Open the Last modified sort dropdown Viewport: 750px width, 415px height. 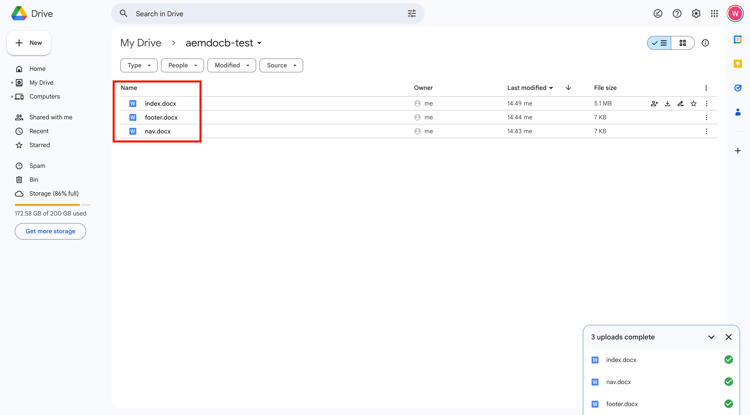pos(530,88)
